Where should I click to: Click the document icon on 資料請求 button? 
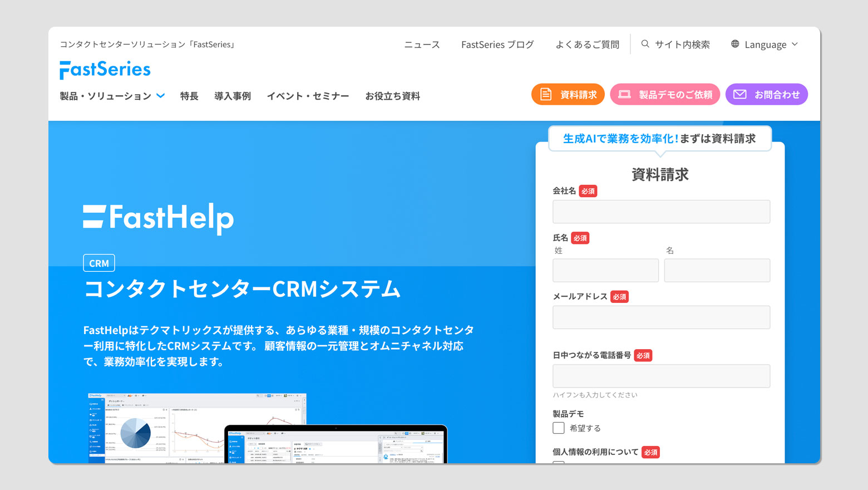tap(546, 95)
